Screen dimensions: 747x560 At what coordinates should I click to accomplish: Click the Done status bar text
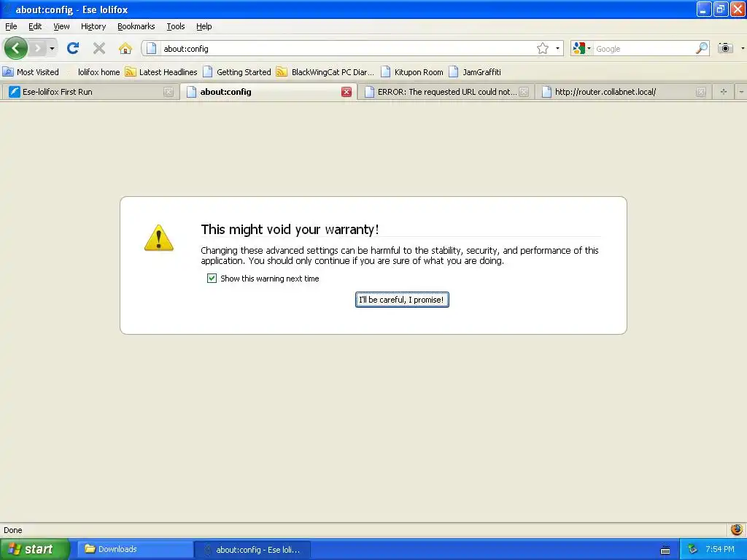[13, 530]
